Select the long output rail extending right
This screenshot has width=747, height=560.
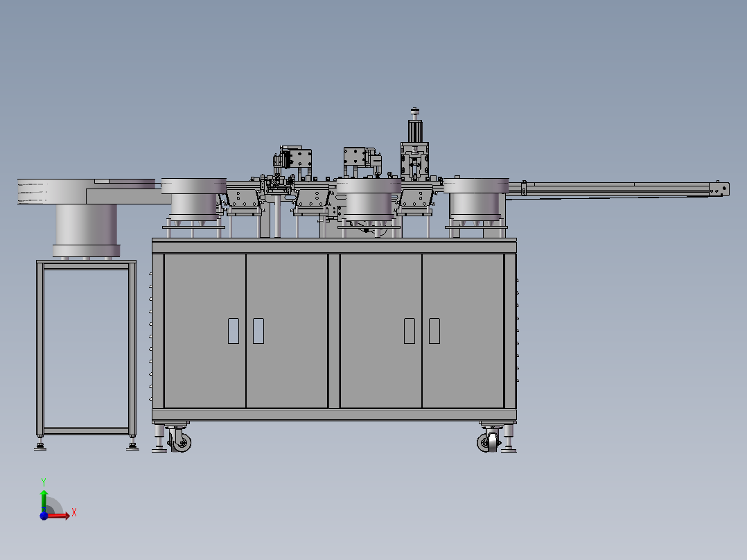(618, 189)
